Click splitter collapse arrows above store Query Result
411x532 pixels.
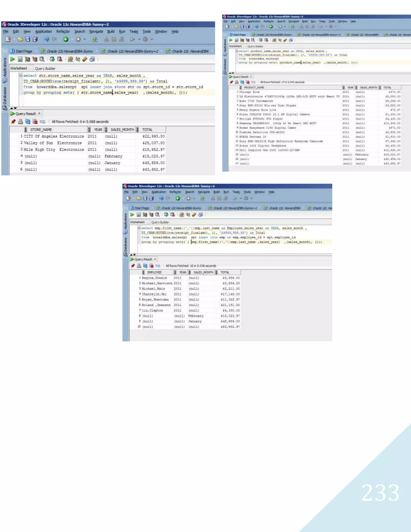[14, 108]
